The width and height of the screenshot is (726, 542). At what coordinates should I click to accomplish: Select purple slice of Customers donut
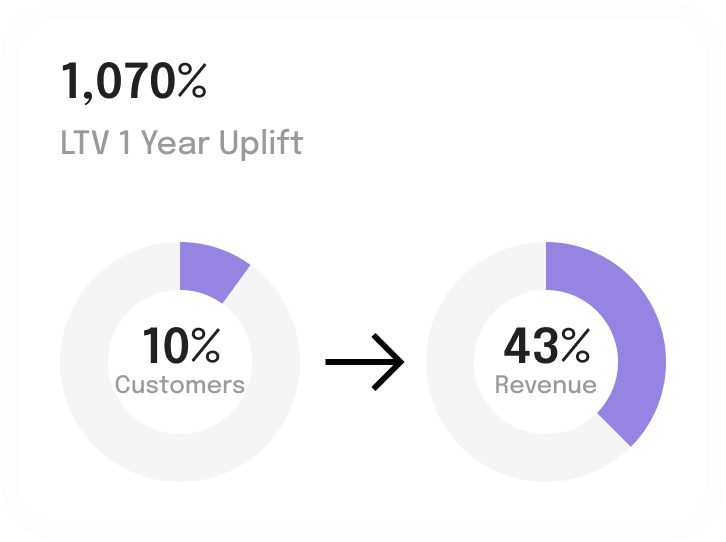click(210, 267)
